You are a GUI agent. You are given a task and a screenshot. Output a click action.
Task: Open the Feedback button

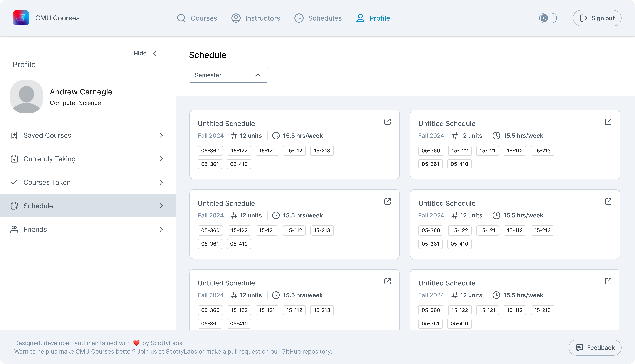click(x=595, y=348)
